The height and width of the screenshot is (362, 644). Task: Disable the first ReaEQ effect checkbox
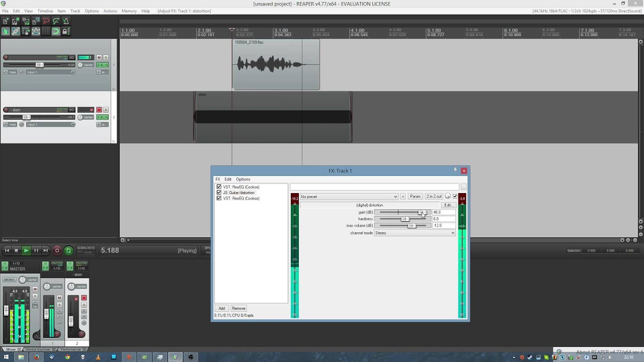click(219, 187)
